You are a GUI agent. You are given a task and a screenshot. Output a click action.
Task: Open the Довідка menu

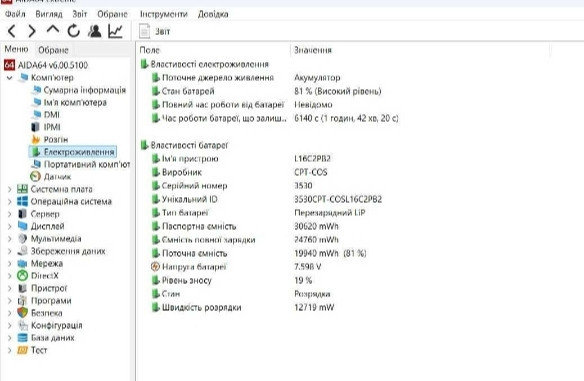[213, 14]
